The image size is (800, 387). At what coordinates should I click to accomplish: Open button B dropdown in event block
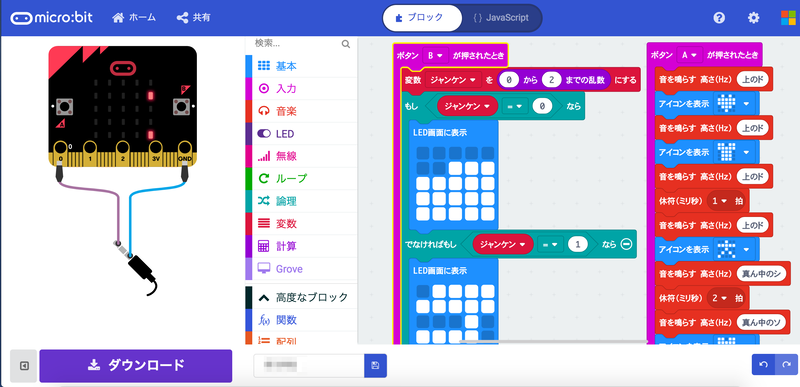pyautogui.click(x=435, y=55)
